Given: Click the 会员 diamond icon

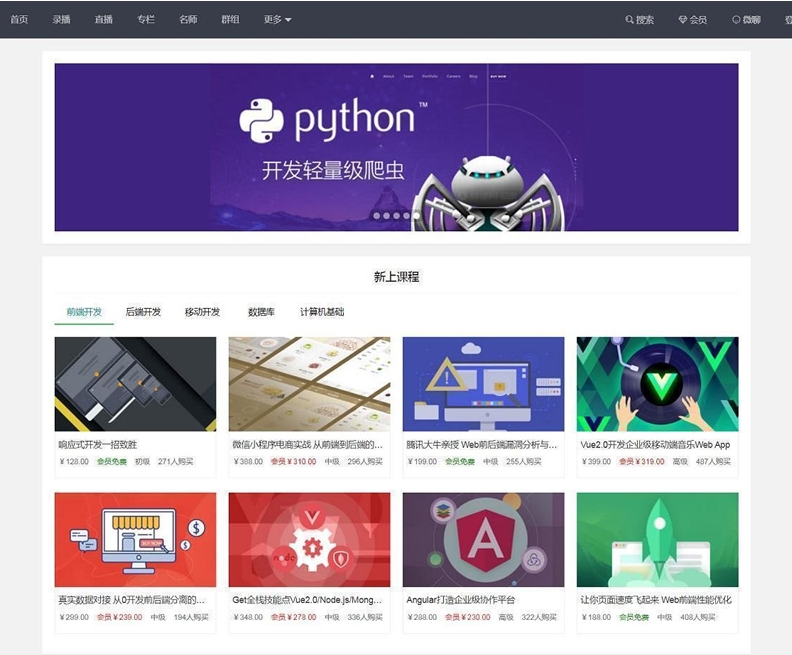Looking at the screenshot, I should pos(682,20).
